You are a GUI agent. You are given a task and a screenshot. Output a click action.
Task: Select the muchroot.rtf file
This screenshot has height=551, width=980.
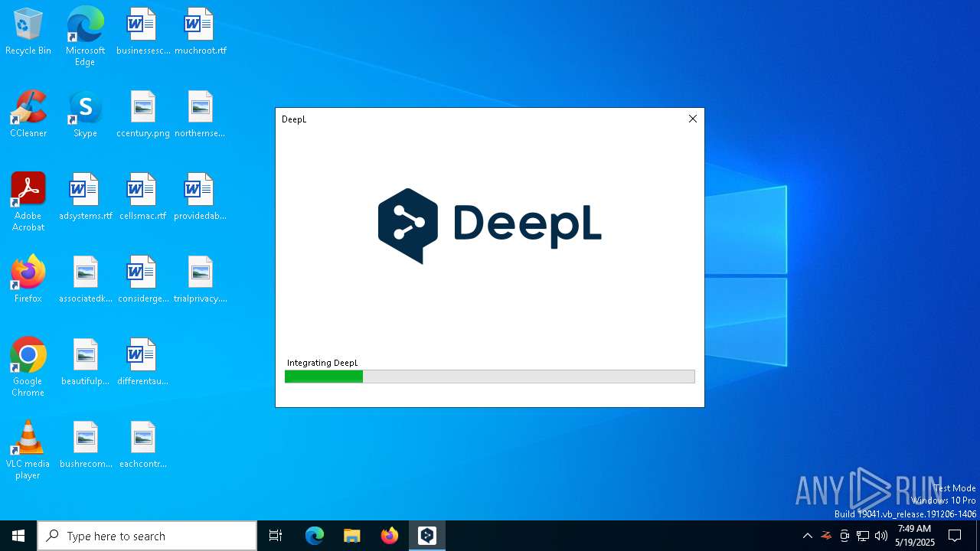point(200,32)
